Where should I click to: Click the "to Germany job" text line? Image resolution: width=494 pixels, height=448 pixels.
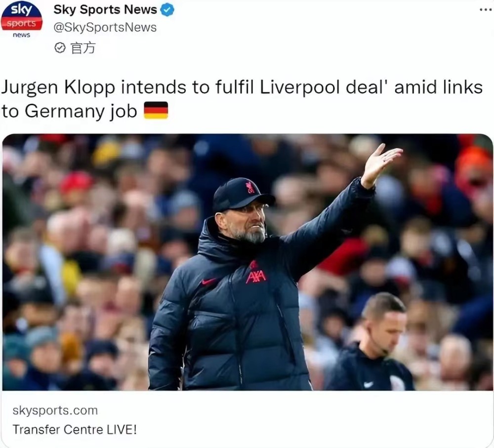[x=69, y=111]
